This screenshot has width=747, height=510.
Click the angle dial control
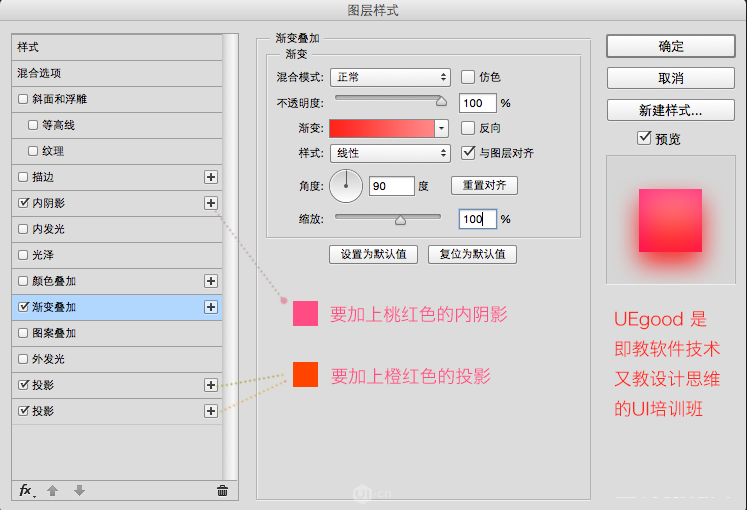(x=346, y=186)
